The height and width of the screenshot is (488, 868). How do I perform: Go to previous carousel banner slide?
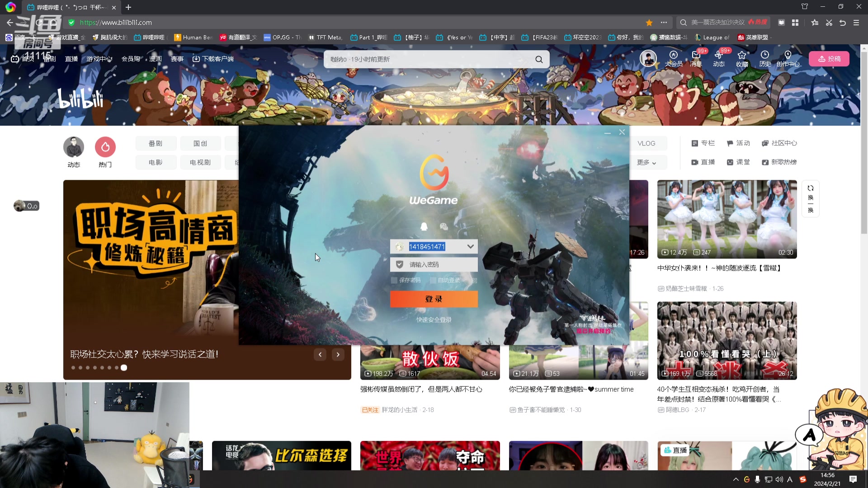320,355
